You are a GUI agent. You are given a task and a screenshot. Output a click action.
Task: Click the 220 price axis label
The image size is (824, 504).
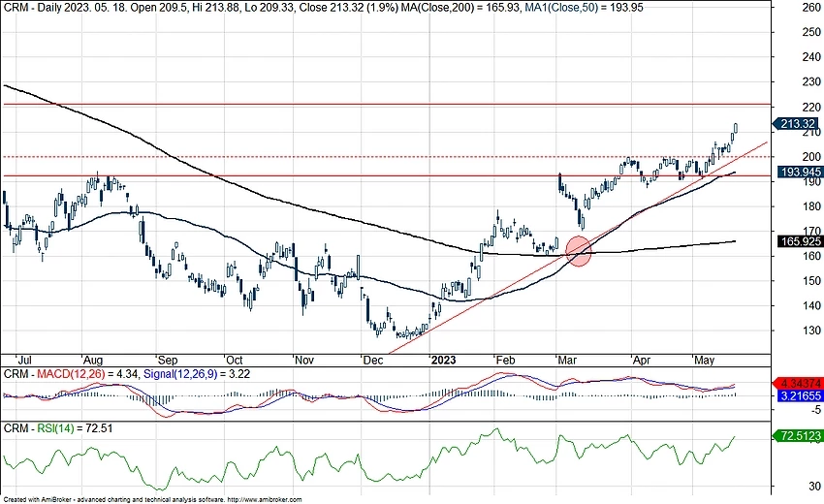pos(811,107)
